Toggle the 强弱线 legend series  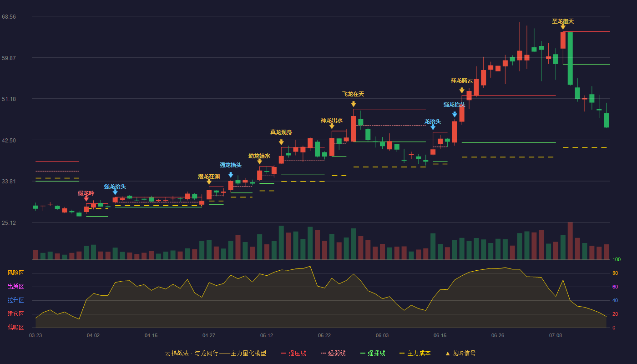coord(333,353)
